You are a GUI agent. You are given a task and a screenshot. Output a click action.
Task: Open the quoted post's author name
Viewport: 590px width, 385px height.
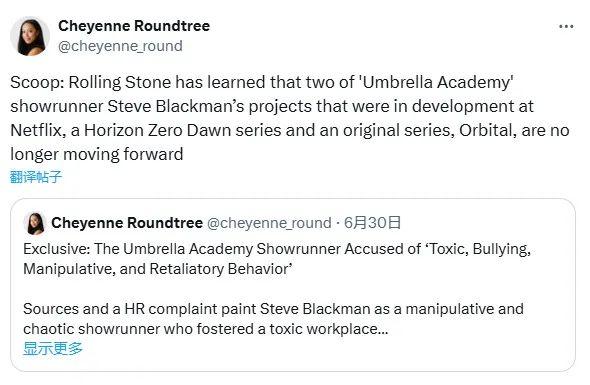coord(127,223)
